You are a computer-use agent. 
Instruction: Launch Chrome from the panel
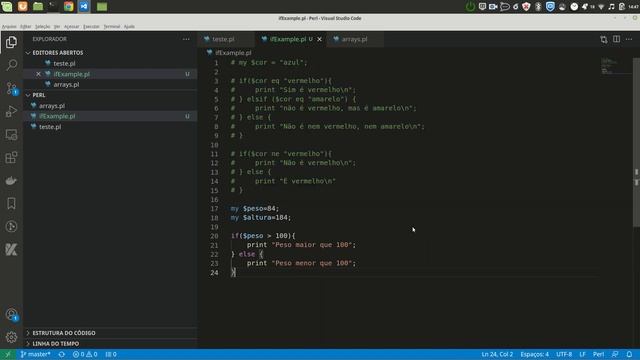tap(69, 7)
